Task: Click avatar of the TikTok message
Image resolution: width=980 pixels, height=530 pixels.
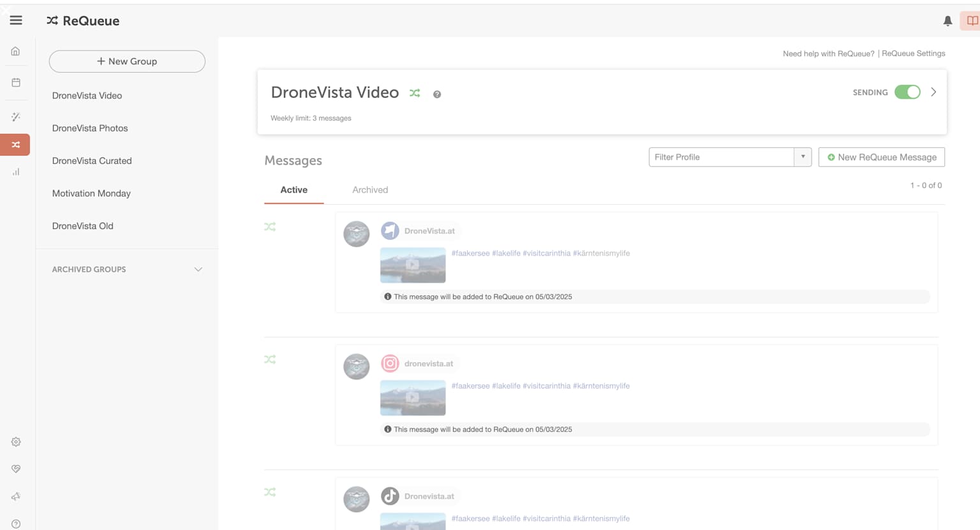Action: click(x=357, y=499)
